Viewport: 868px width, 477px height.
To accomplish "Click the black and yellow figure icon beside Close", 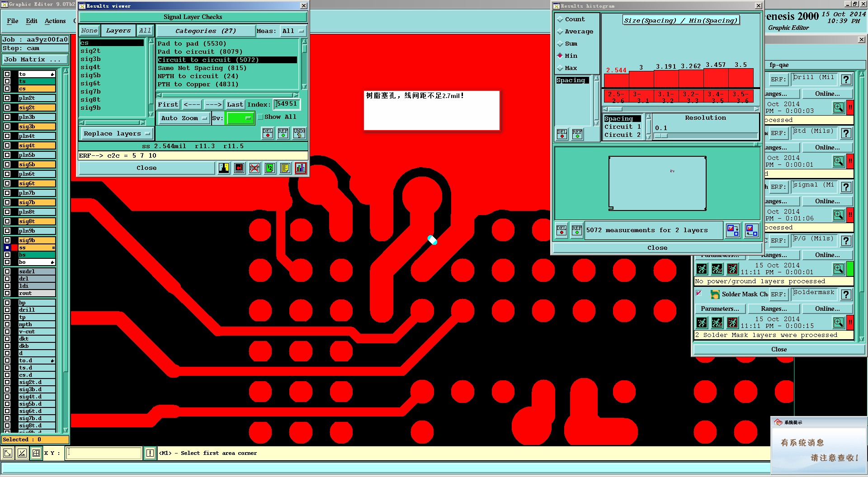I will click(224, 168).
